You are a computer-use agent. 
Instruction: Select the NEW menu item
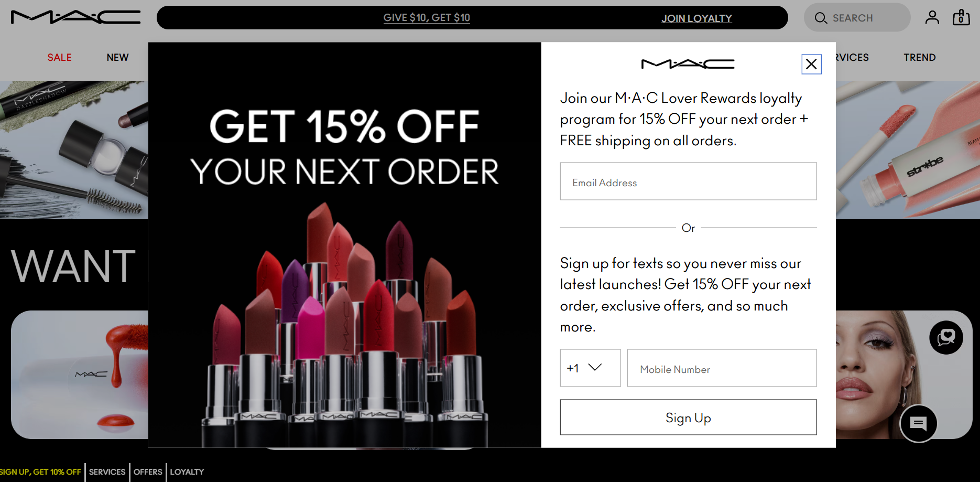[x=117, y=58]
